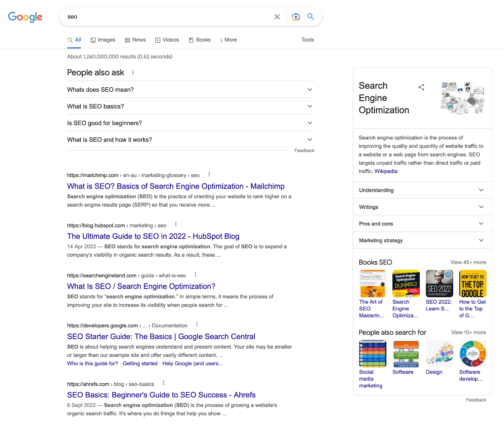
Task: Click inside the search input field
Action: [151, 16]
